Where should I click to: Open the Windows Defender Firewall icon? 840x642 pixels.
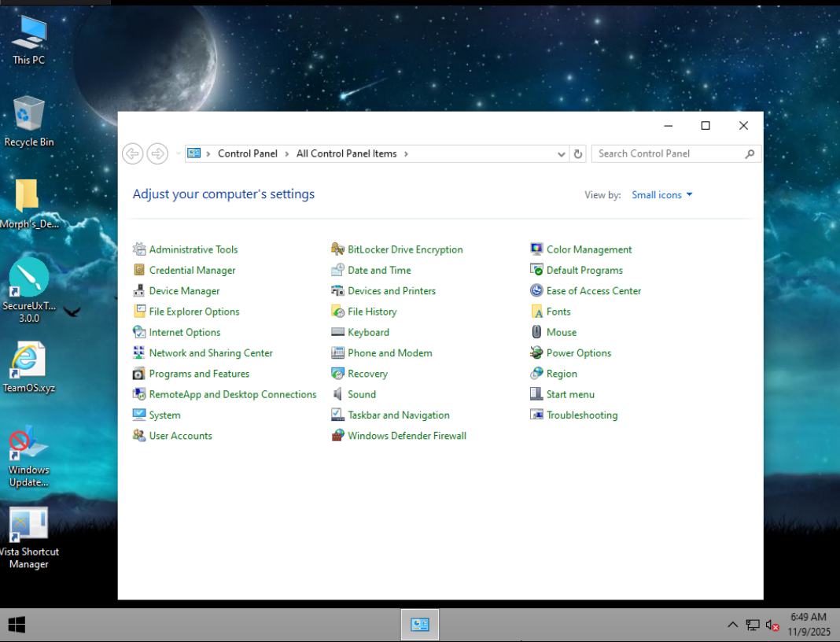click(338, 436)
